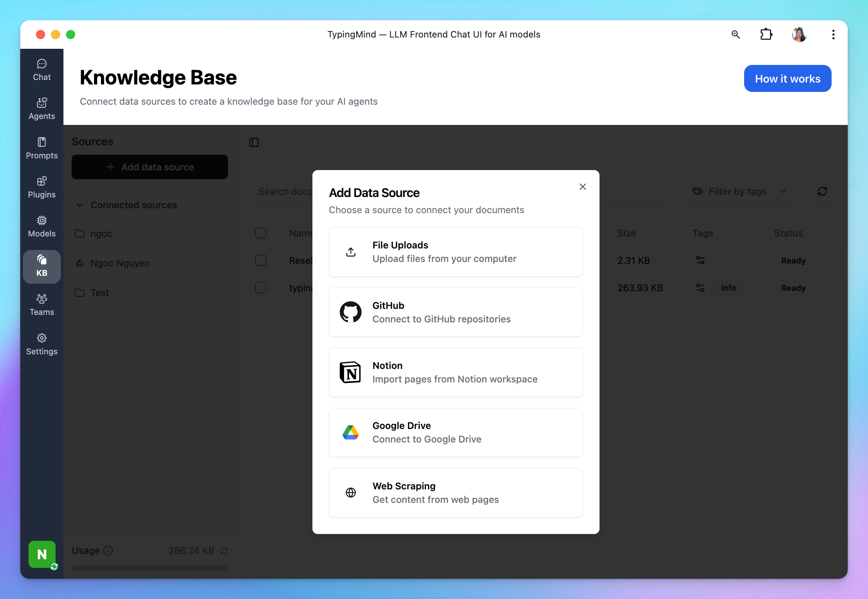This screenshot has width=868, height=599.
Task: Check the box for the 2.31 KB document
Action: click(x=261, y=260)
